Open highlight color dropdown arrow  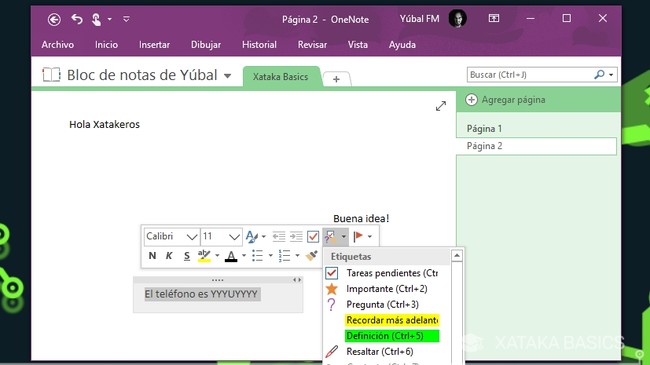(217, 256)
